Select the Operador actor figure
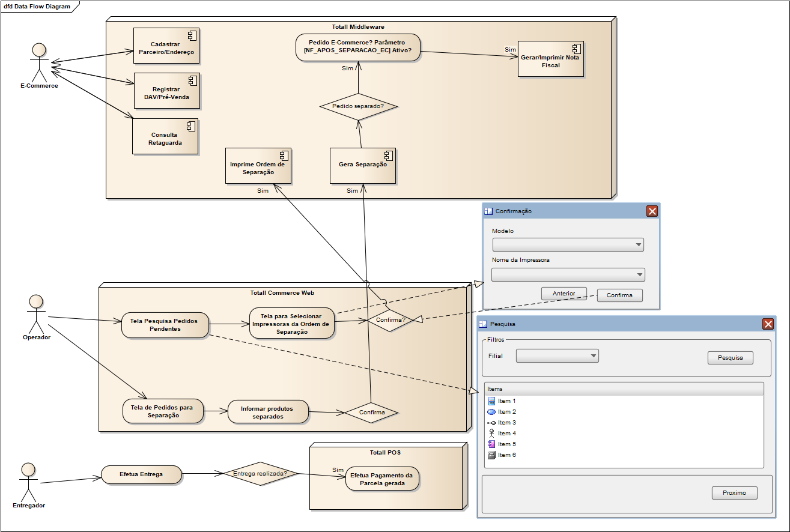 coord(37,313)
